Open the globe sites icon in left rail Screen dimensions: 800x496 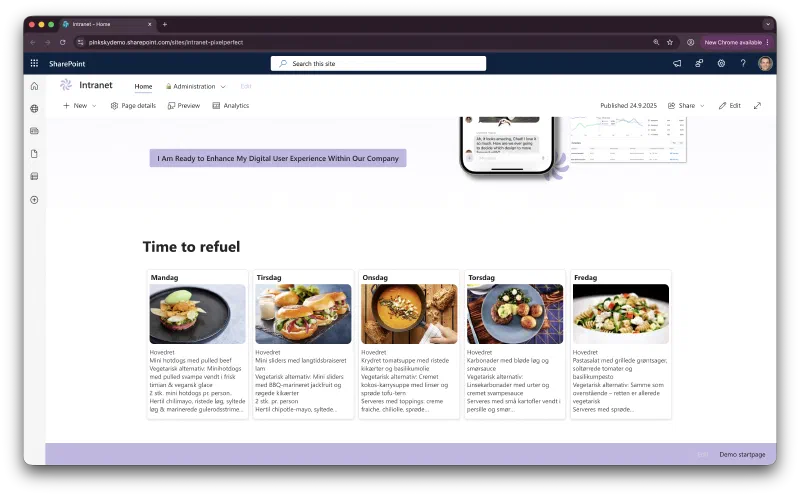(x=34, y=109)
